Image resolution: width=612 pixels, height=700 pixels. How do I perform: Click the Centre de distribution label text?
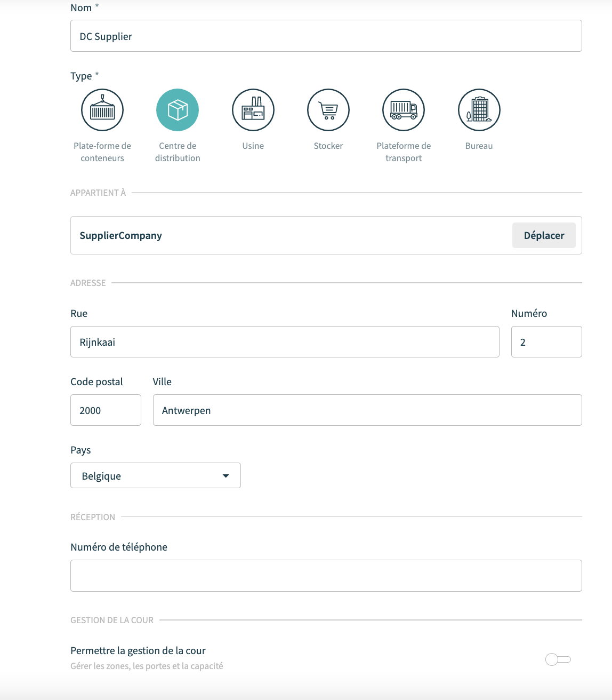point(178,152)
